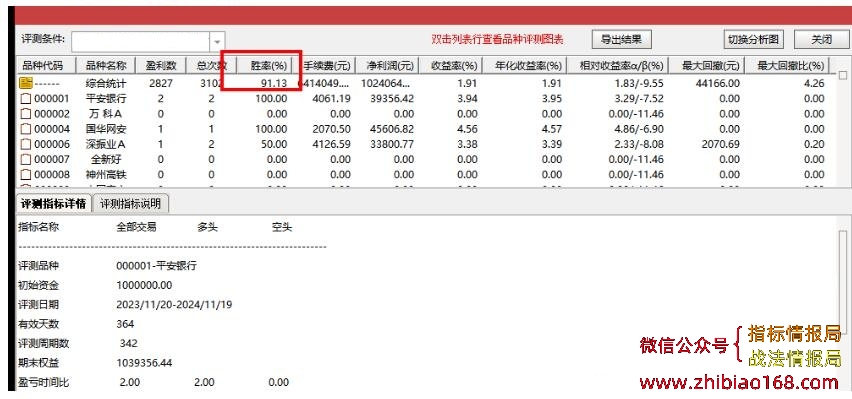Toggle the small checkbox at table header end

(843, 75)
